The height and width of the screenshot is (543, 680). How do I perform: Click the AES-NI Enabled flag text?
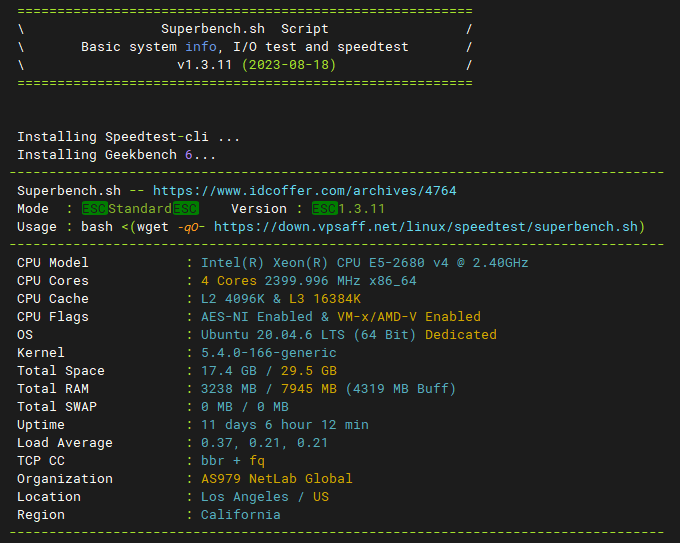click(x=256, y=317)
